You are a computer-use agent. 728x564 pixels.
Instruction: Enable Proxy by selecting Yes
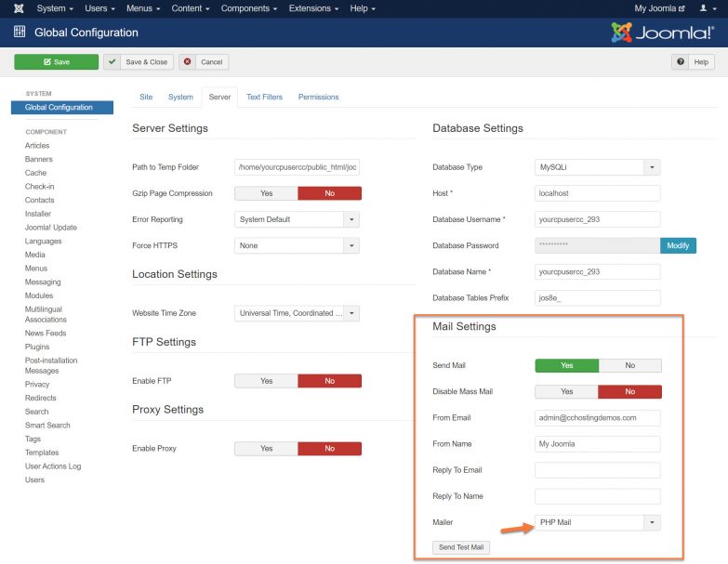tap(266, 448)
